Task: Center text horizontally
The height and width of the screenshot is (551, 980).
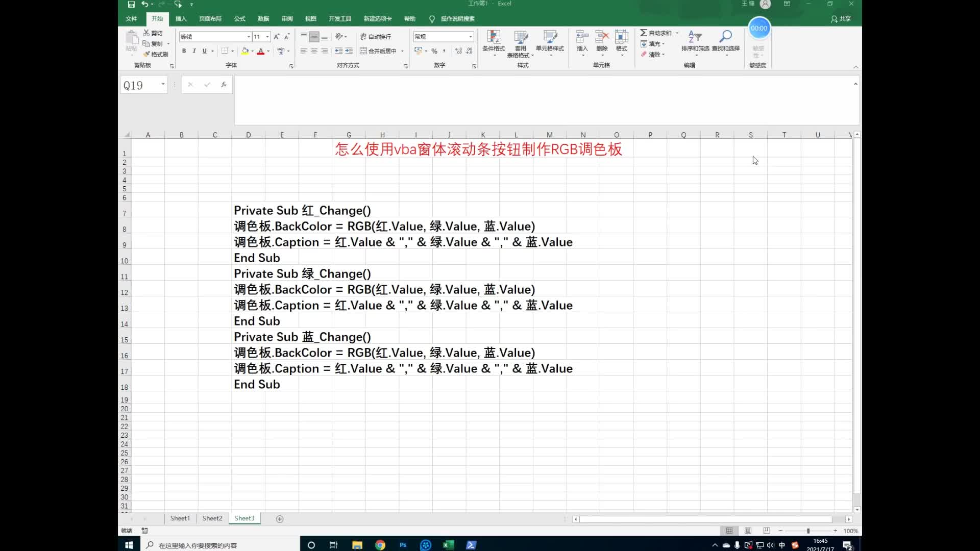Action: 314,51
